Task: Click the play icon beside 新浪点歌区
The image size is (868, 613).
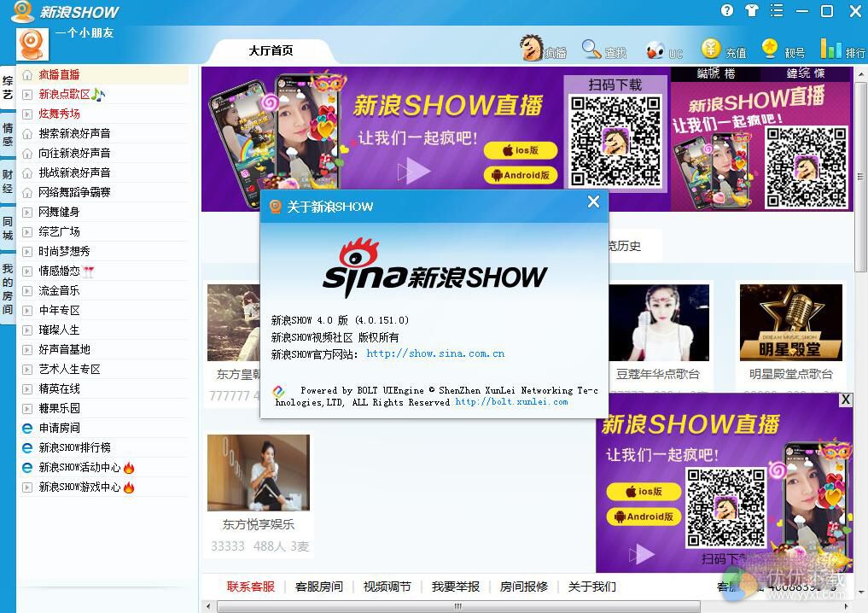Action: click(27, 95)
